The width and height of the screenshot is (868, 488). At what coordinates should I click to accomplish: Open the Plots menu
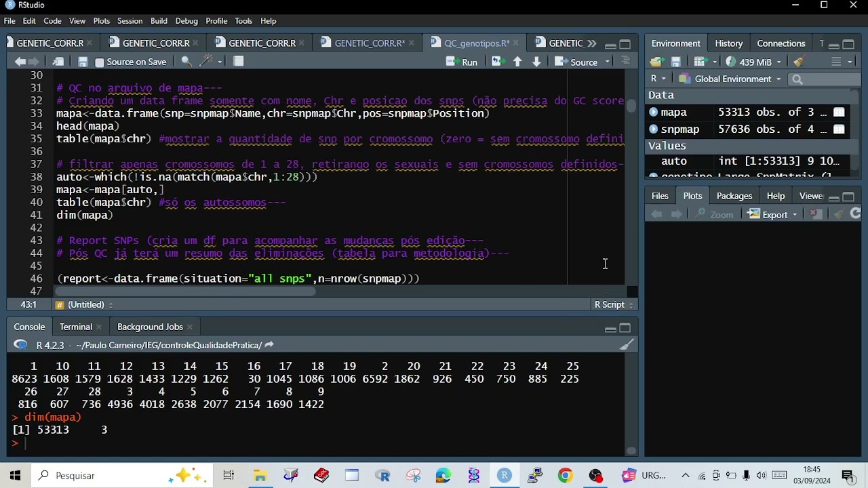coord(102,21)
